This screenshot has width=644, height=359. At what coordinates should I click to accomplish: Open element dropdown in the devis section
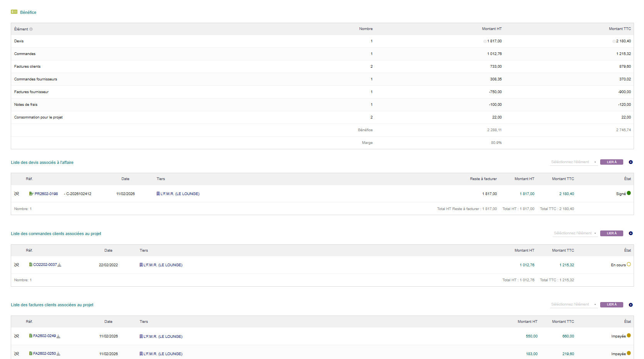tap(573, 162)
